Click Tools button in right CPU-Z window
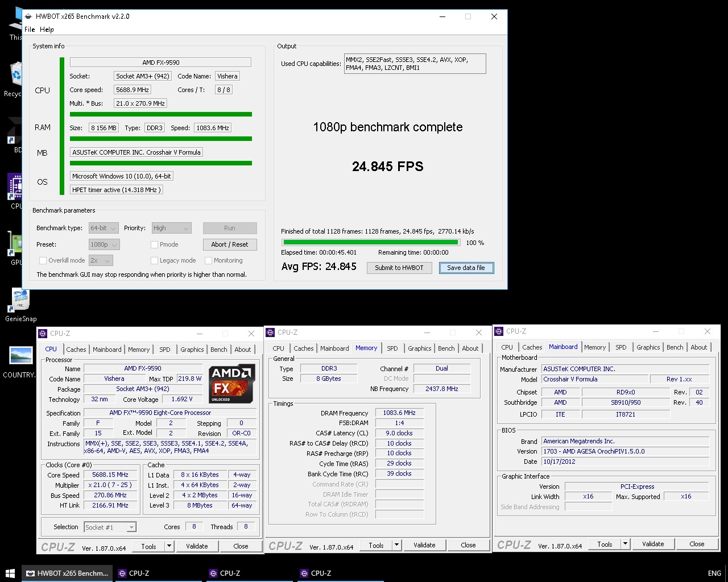 605,544
